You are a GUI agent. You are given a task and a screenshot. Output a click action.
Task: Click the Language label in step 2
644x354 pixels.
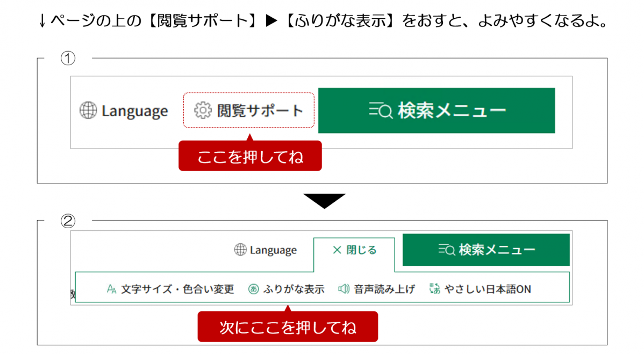(273, 250)
